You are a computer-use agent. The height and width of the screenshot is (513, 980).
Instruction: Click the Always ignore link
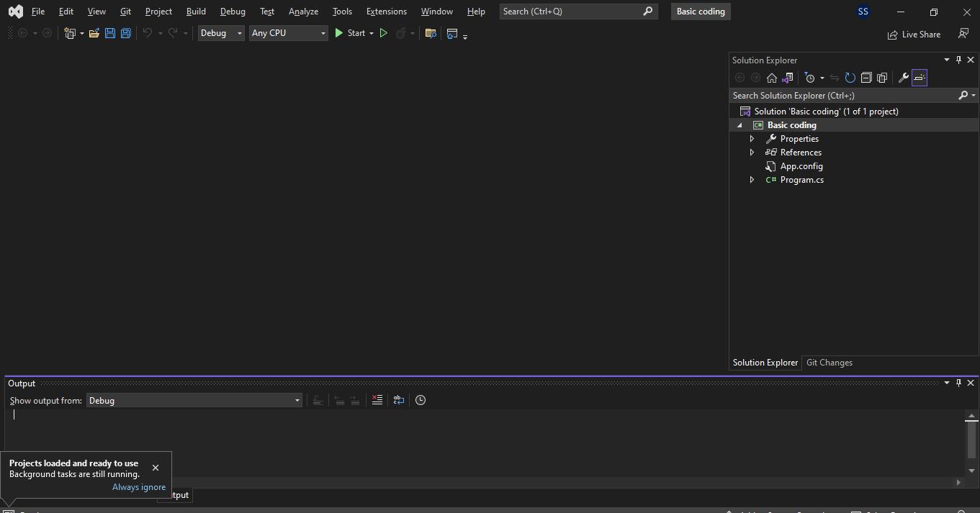(139, 487)
